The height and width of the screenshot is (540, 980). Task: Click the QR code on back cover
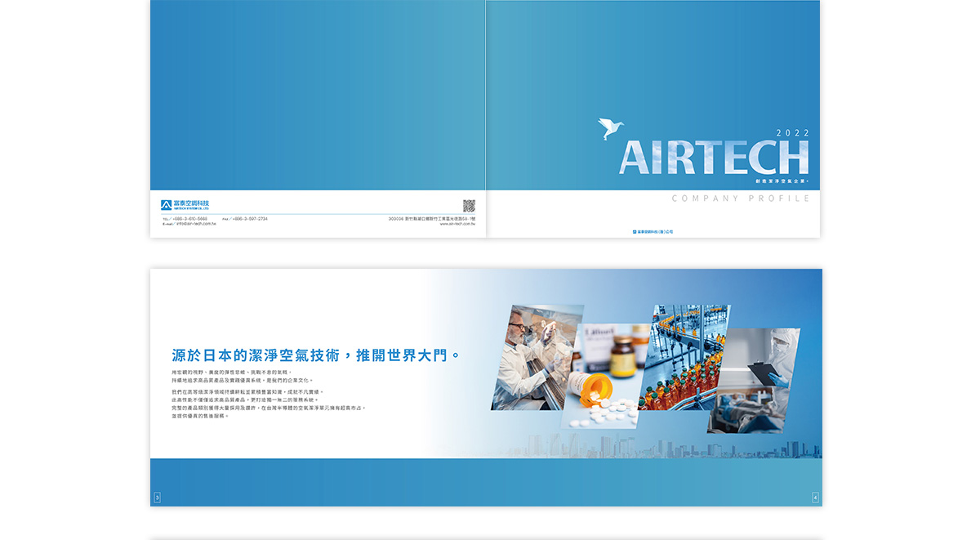tap(469, 206)
